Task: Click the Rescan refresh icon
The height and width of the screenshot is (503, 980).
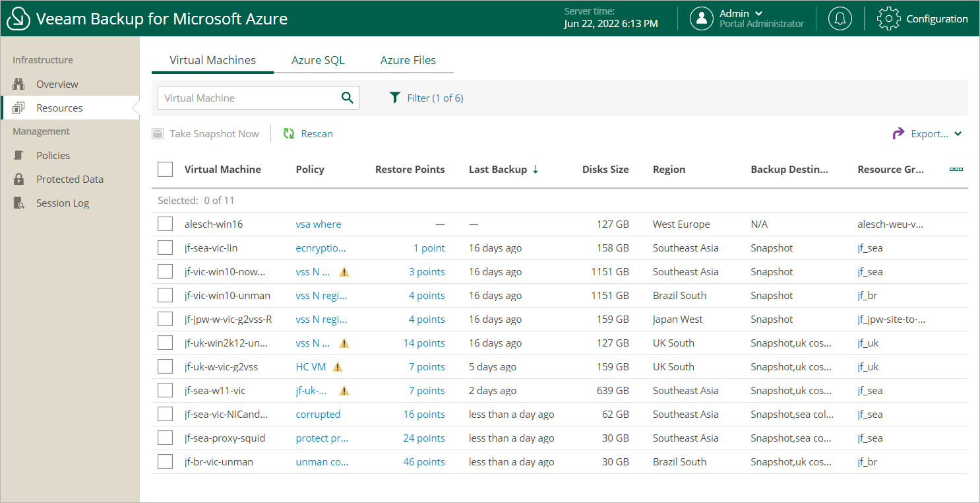Action: coord(288,133)
